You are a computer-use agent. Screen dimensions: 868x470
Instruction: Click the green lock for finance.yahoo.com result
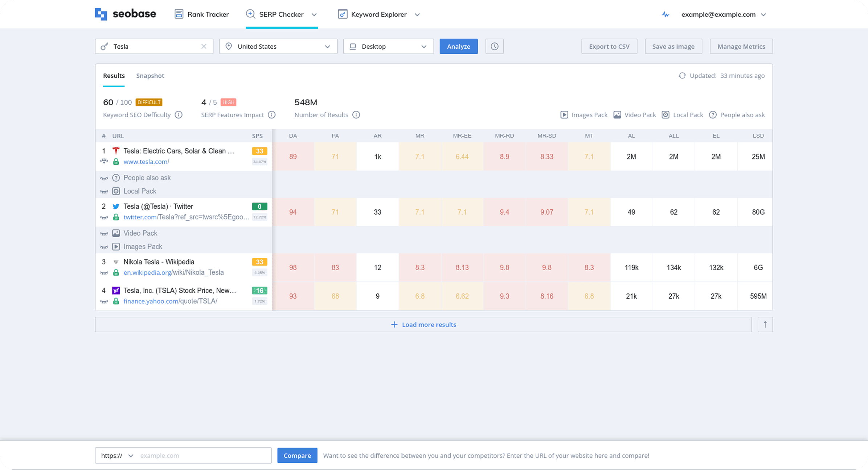[x=116, y=301]
